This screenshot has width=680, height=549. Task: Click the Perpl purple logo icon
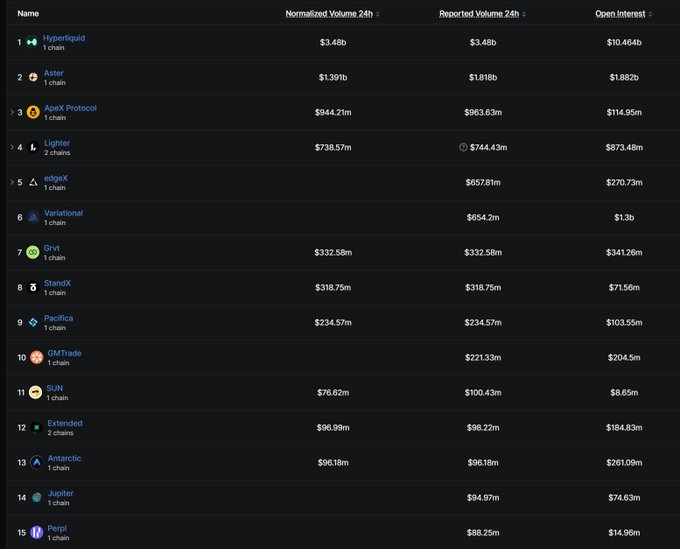(x=37, y=533)
